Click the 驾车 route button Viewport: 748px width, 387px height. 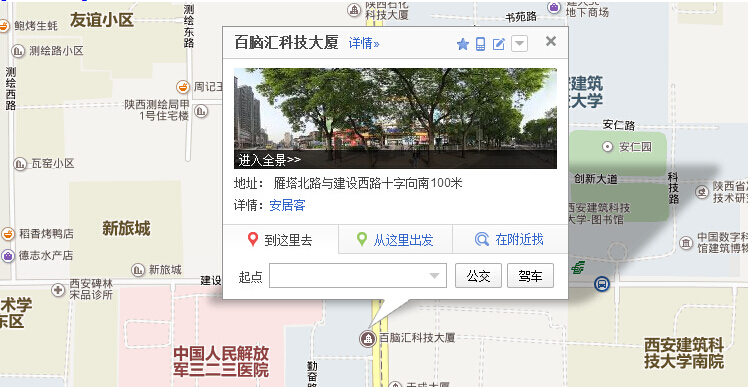tap(530, 276)
